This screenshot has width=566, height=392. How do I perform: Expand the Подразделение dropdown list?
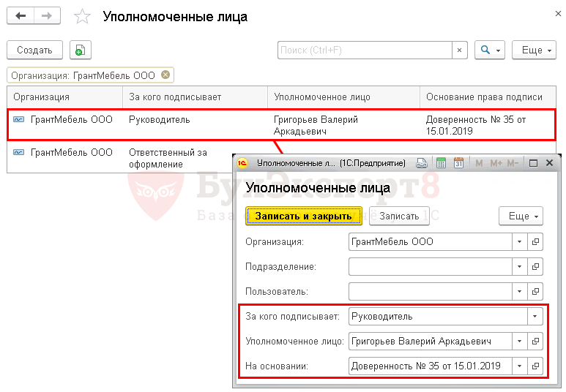(x=519, y=266)
